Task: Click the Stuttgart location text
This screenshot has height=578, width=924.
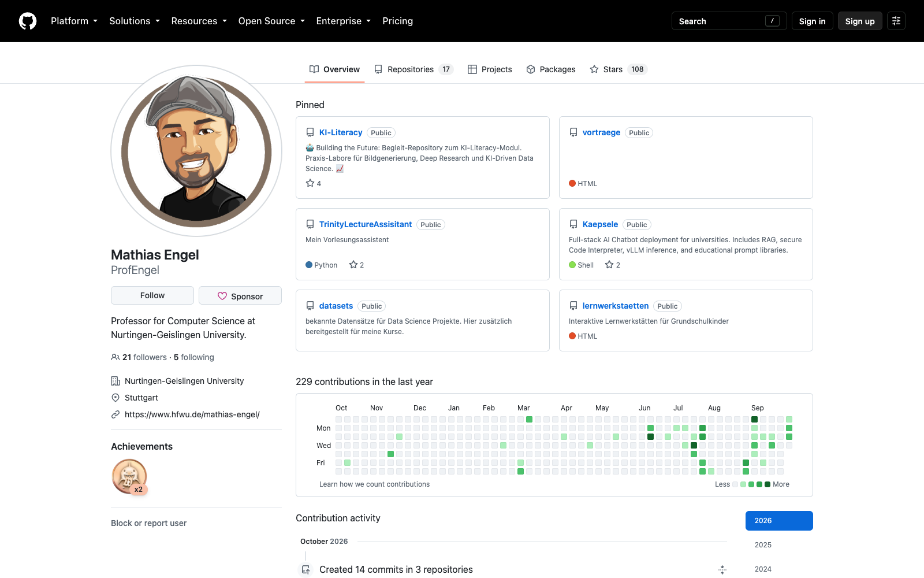Action: 141,398
